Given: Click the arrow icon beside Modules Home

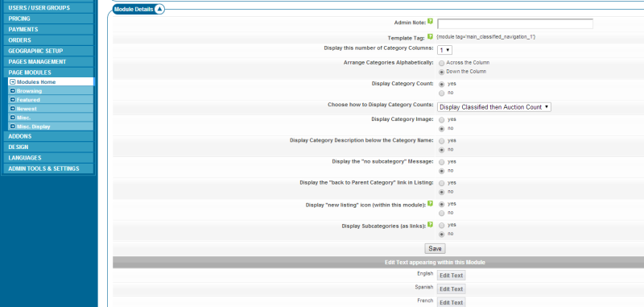Looking at the screenshot, I should [x=13, y=81].
